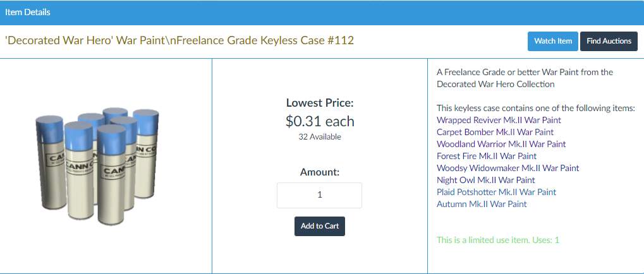Click the $0.31 each price text
The width and height of the screenshot is (644, 274).
319,121
